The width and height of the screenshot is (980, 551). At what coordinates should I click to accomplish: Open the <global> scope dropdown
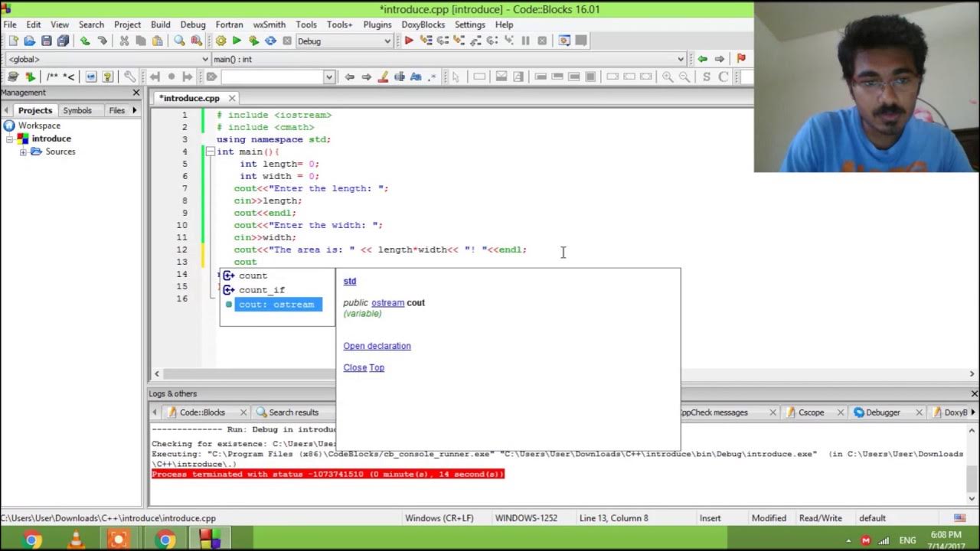(107, 59)
